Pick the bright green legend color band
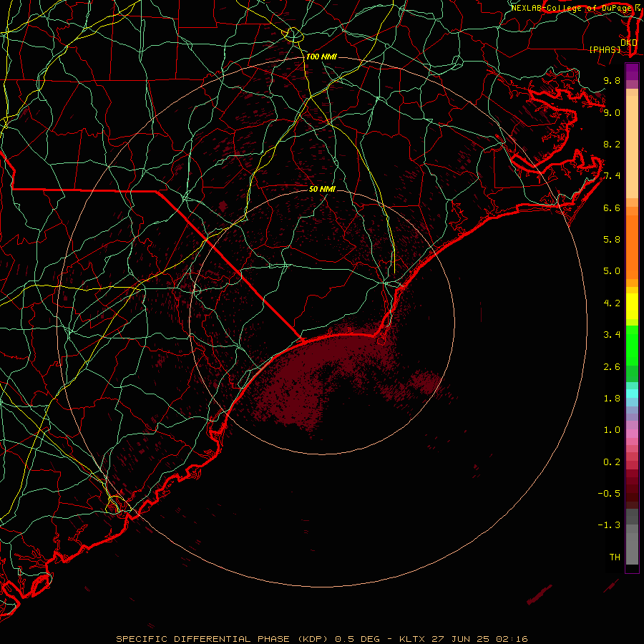Image resolution: width=644 pixels, height=644 pixels. click(x=632, y=346)
